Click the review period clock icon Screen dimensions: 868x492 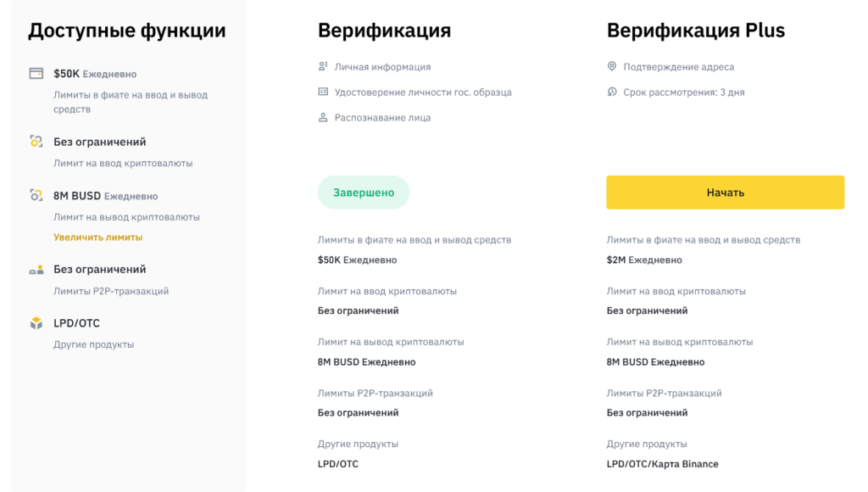[612, 92]
